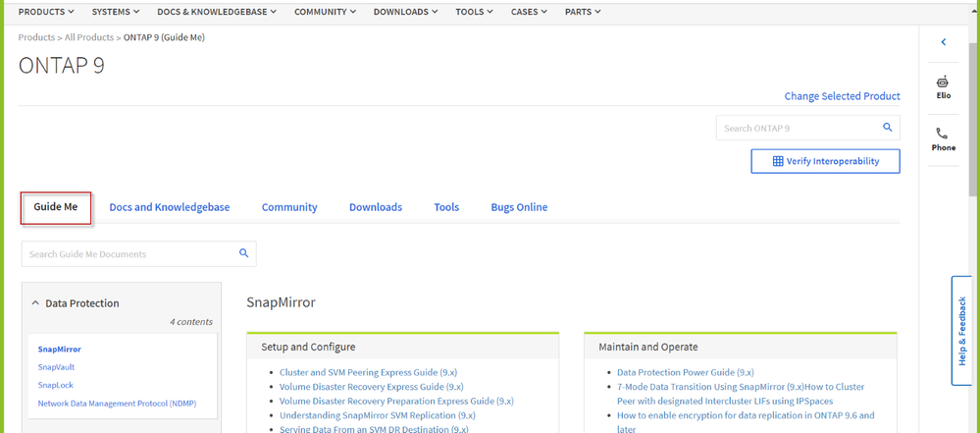Click the 'Setup and Configure' card heading
The height and width of the screenshot is (433, 980).
click(308, 347)
